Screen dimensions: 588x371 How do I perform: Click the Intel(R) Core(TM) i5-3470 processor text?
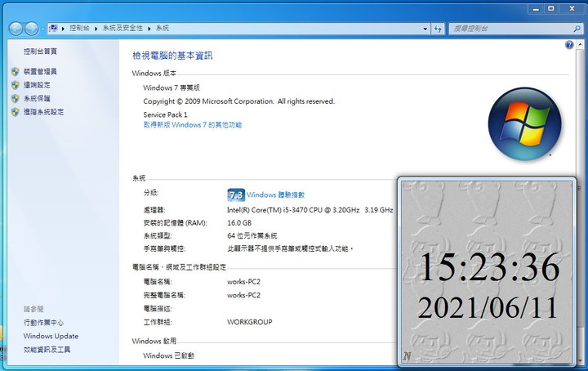(310, 210)
